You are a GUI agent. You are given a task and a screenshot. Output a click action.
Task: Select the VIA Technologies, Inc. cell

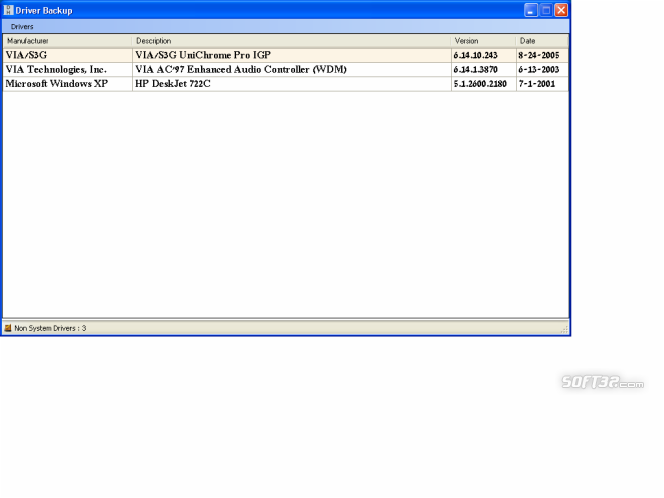coord(68,69)
